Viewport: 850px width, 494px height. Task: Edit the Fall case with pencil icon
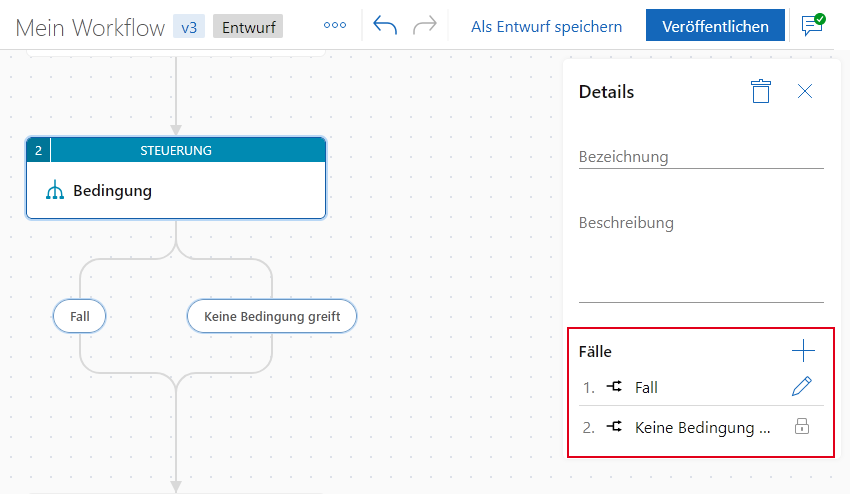click(801, 387)
